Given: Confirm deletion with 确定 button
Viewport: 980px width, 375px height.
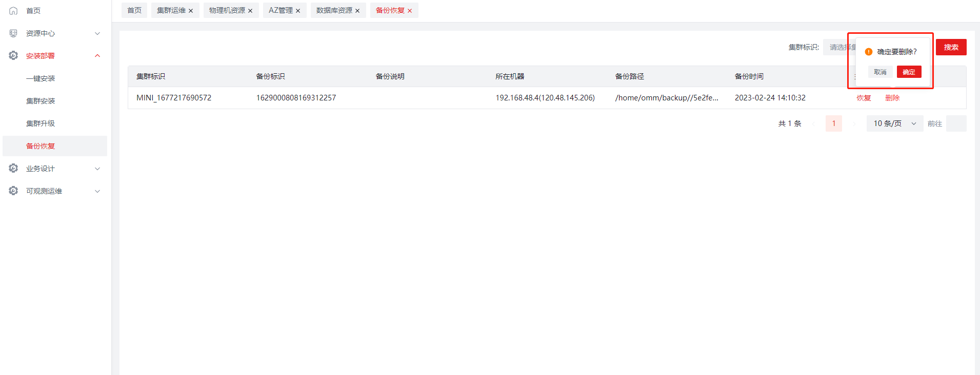Looking at the screenshot, I should tap(909, 72).
